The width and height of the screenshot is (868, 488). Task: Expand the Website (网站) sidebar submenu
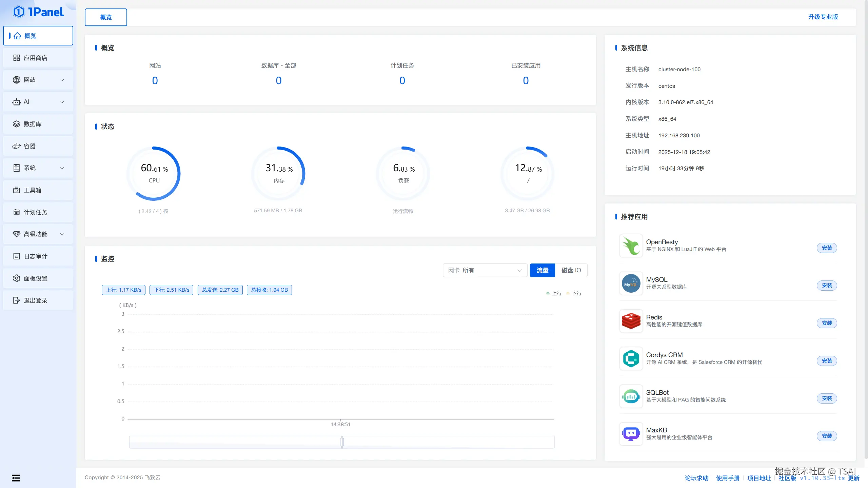(x=62, y=80)
